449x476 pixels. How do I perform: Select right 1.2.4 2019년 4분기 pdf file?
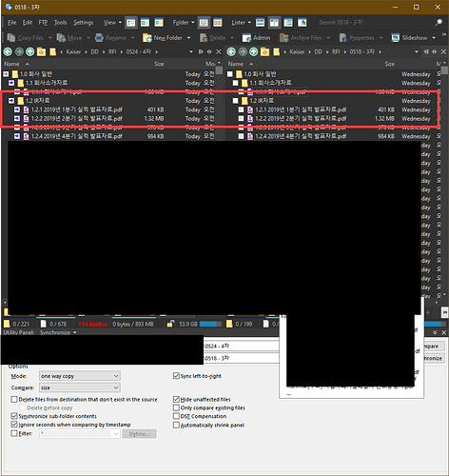click(301, 136)
